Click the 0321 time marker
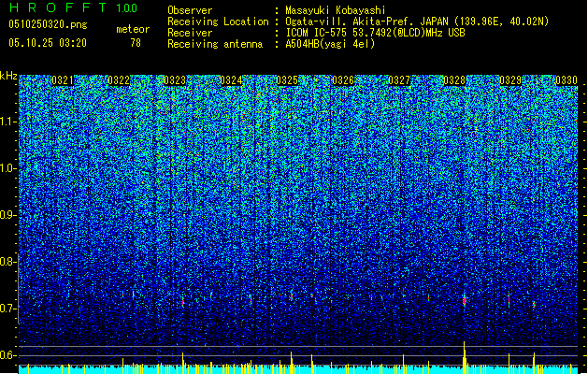Screen dimensions: 588x374 (63, 80)
